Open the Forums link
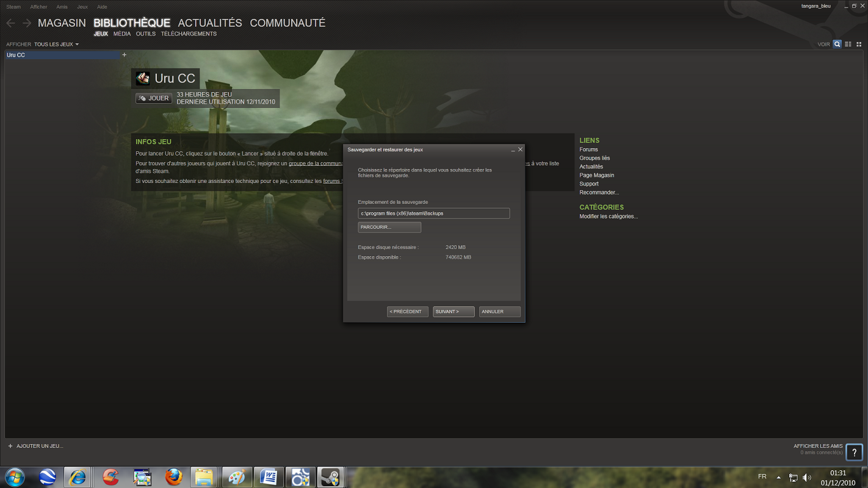 point(588,149)
